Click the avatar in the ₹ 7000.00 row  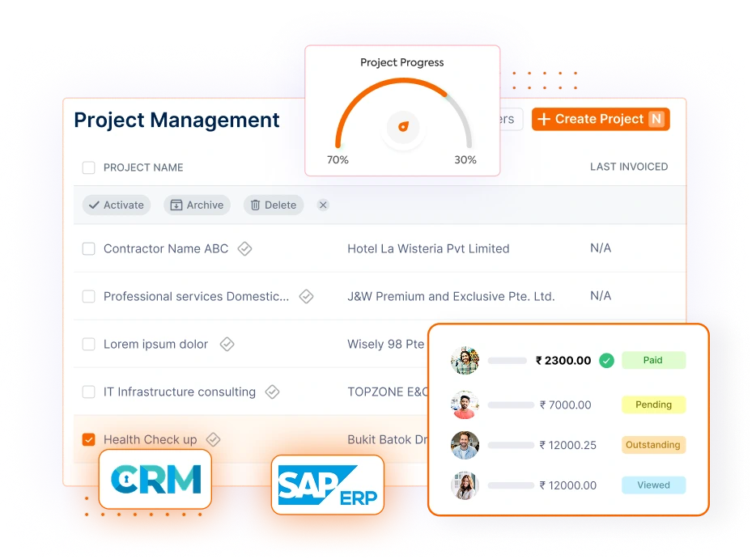465,404
